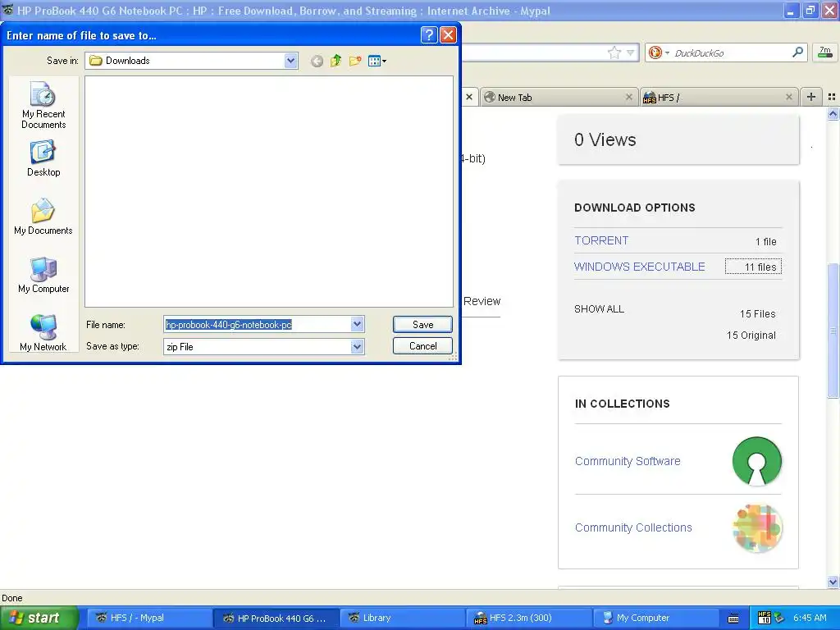Viewport: 840px width, 630px height.
Task: Click the File name text field
Action: (257, 324)
